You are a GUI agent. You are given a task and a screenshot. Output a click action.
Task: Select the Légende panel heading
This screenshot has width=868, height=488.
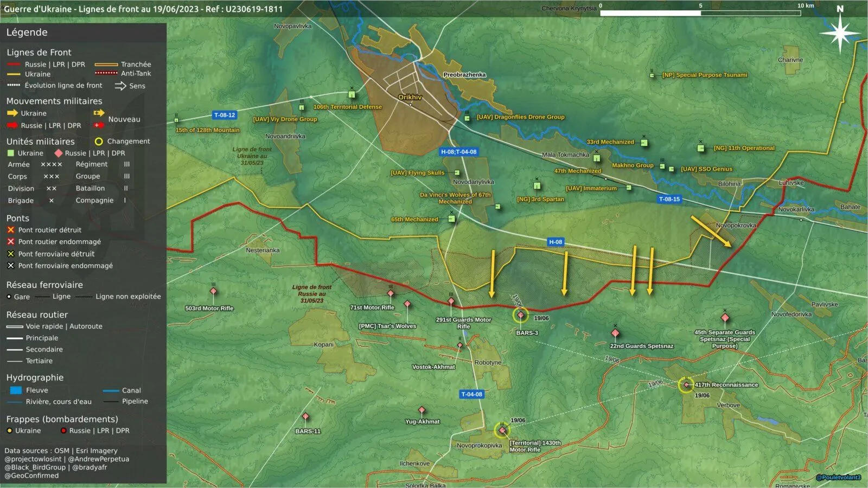(27, 33)
